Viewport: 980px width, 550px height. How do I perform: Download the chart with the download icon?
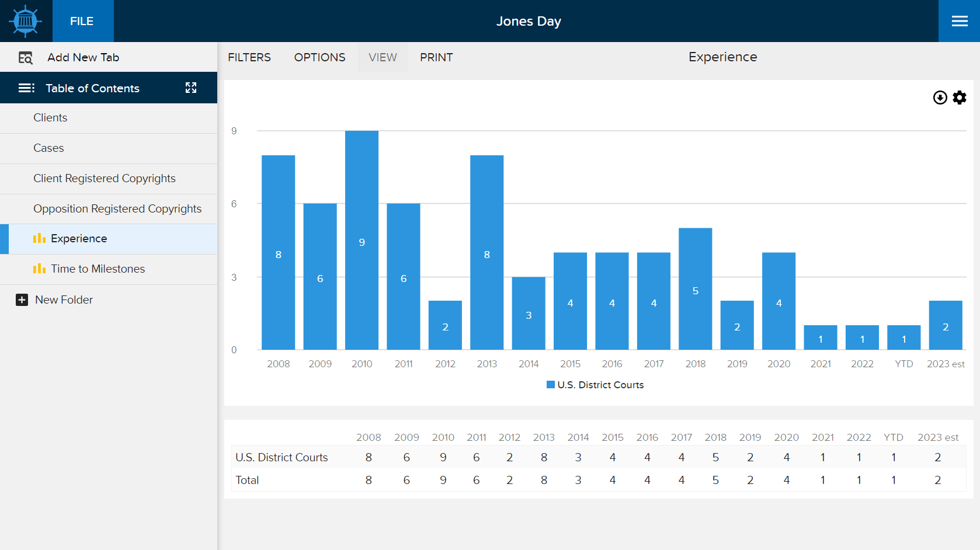click(x=940, y=98)
